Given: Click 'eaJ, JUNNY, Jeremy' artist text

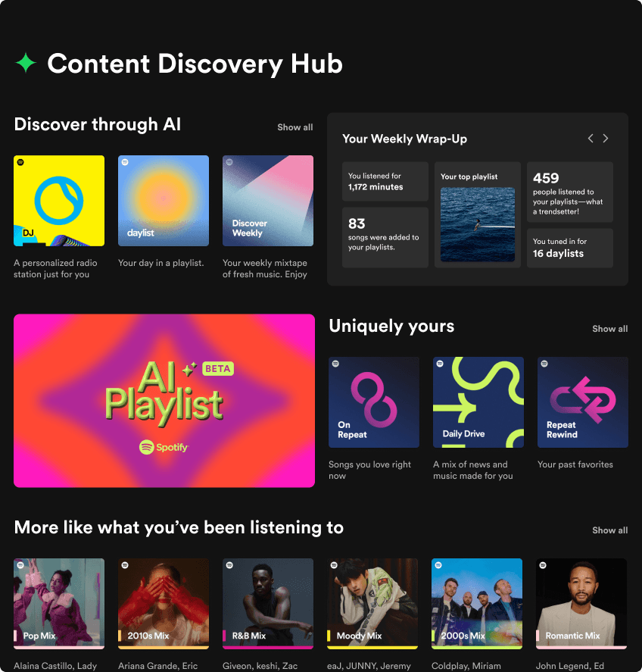Looking at the screenshot, I should (x=369, y=666).
